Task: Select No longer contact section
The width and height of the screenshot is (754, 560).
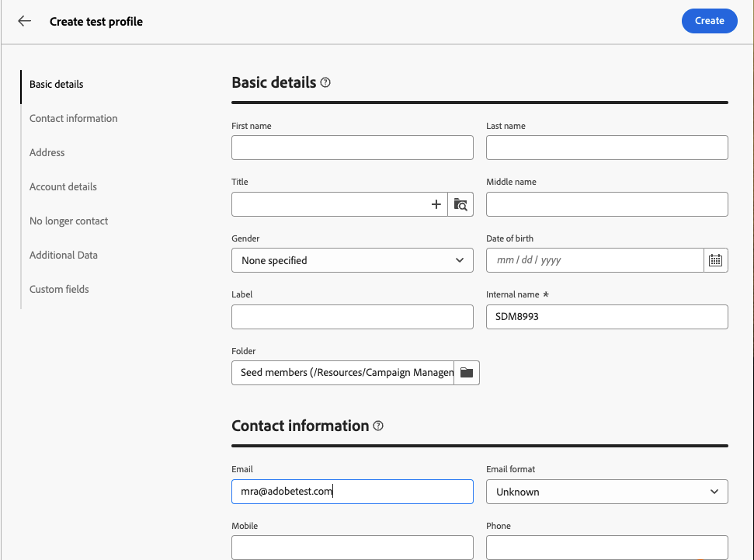Action: (x=69, y=221)
